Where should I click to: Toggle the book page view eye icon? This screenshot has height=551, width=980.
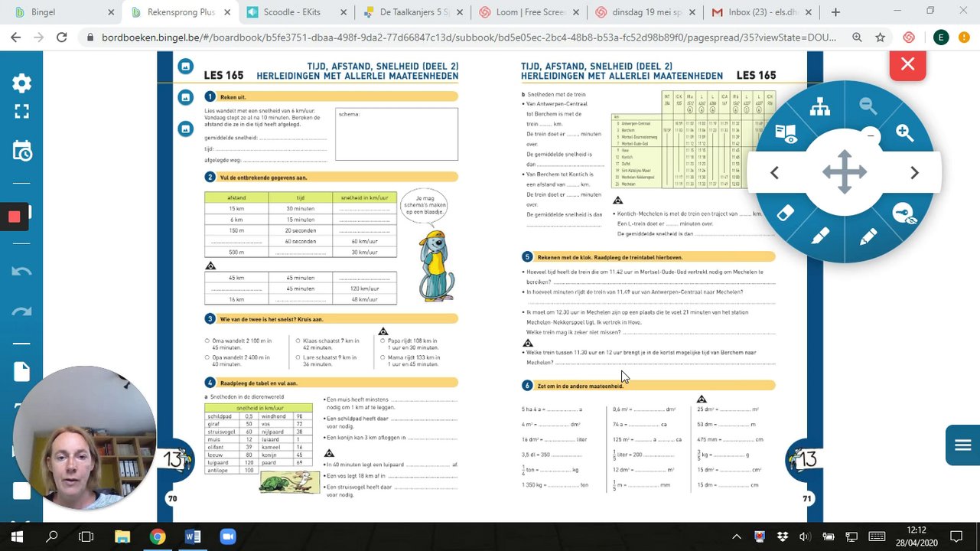click(x=786, y=133)
